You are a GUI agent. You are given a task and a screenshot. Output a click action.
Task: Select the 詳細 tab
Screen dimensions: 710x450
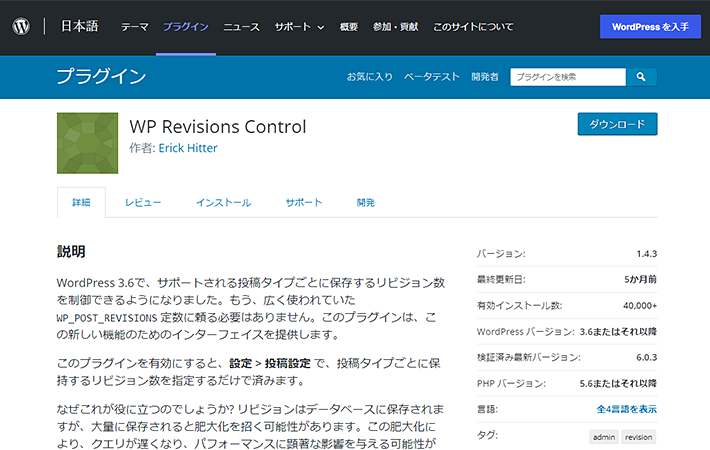click(x=82, y=202)
